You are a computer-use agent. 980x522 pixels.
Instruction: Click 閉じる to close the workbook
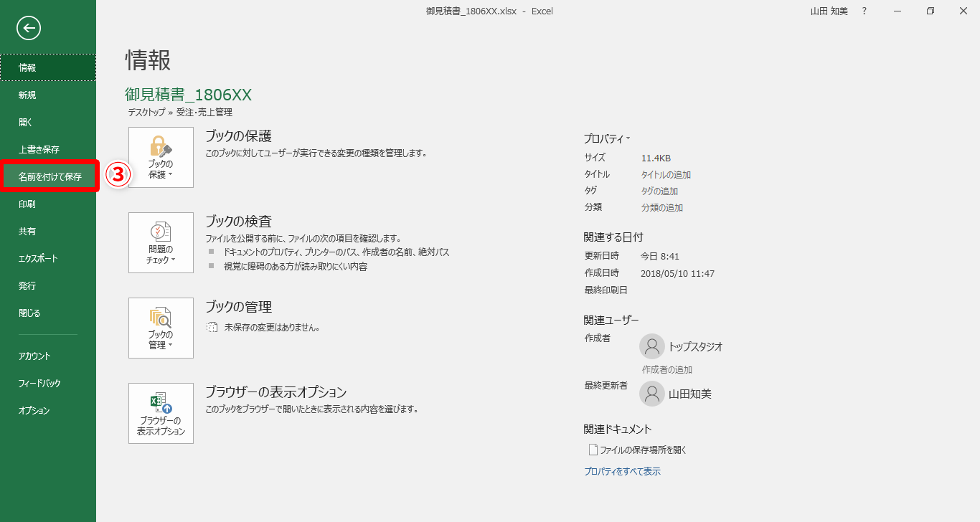48,313
